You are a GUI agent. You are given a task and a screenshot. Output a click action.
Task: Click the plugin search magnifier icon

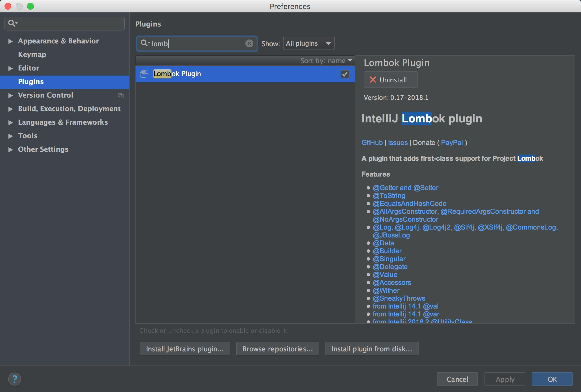point(145,43)
